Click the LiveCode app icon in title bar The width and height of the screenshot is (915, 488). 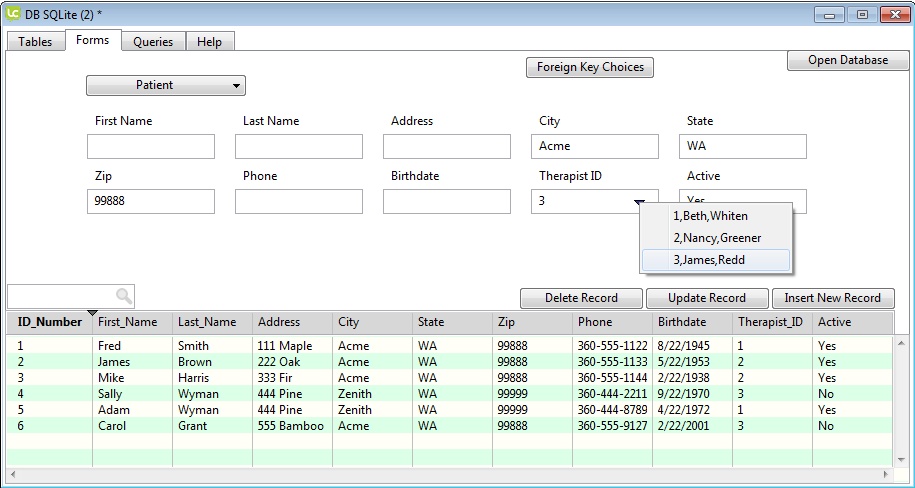pos(14,14)
